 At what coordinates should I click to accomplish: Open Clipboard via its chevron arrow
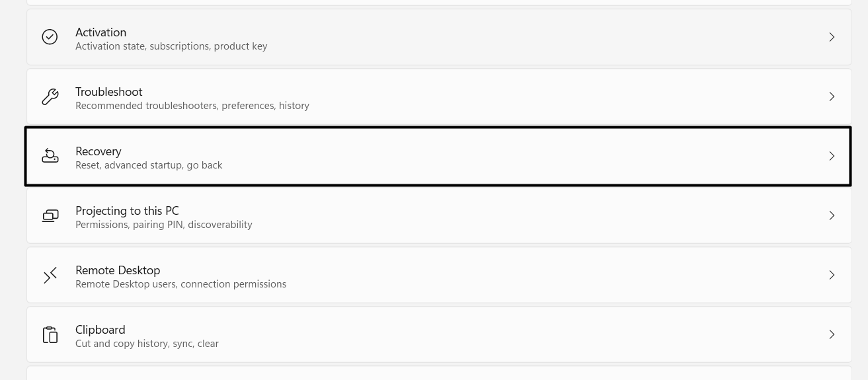tap(832, 334)
